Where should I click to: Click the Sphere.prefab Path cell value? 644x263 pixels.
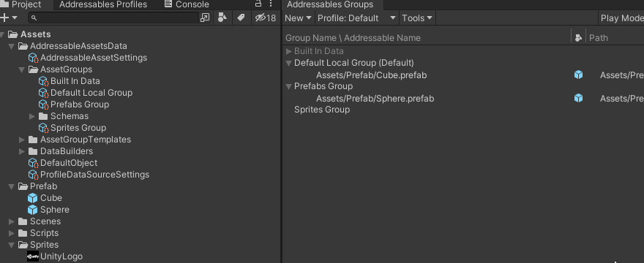point(622,99)
